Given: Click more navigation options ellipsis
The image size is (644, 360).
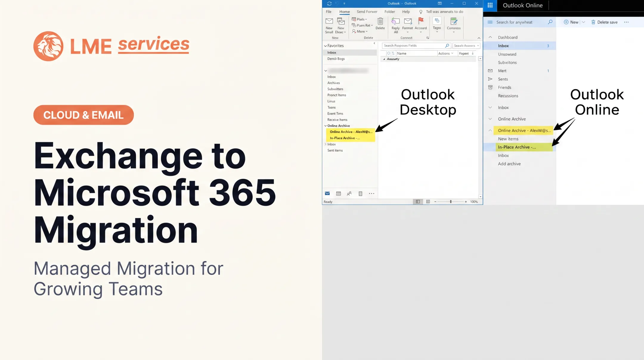Looking at the screenshot, I should point(371,193).
